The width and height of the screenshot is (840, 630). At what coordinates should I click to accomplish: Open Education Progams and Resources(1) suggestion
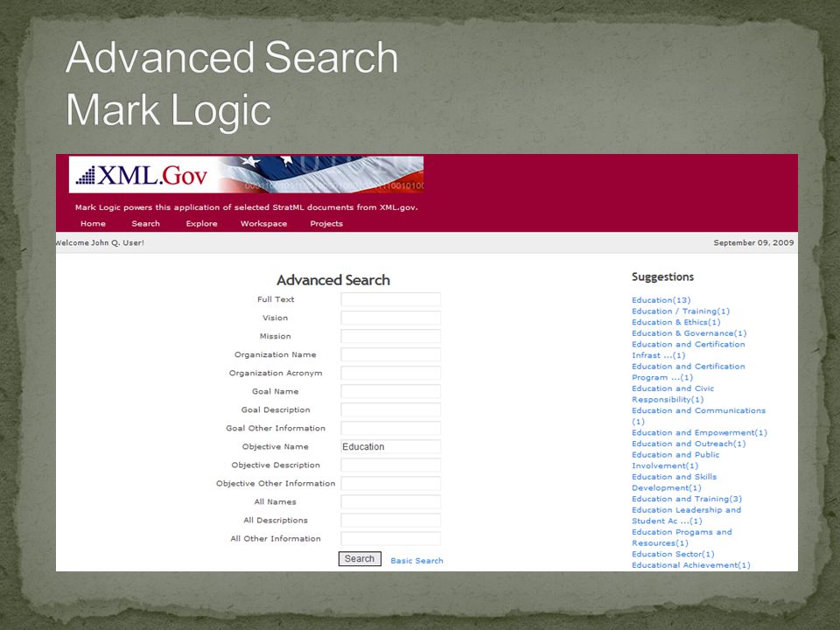click(682, 537)
